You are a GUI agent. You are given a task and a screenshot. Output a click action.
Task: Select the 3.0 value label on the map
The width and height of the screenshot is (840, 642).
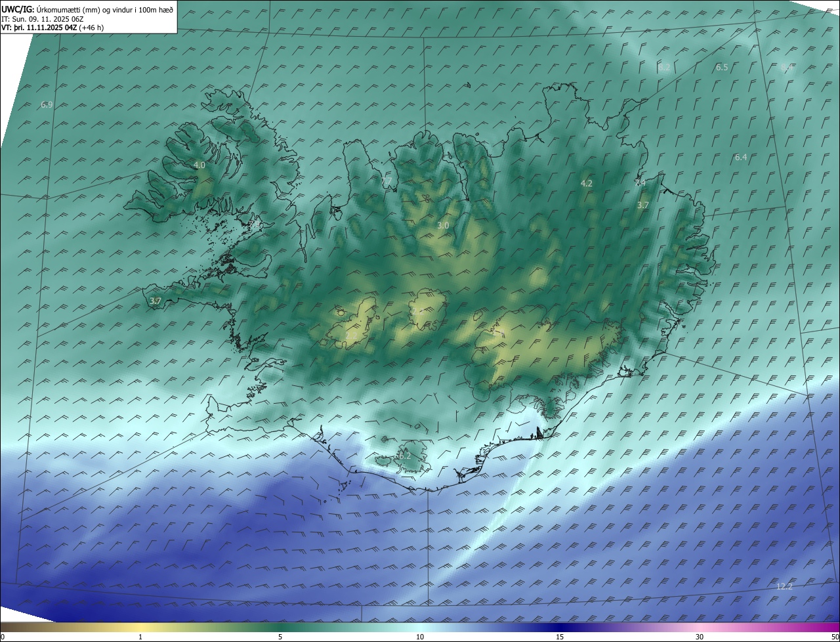point(443,225)
